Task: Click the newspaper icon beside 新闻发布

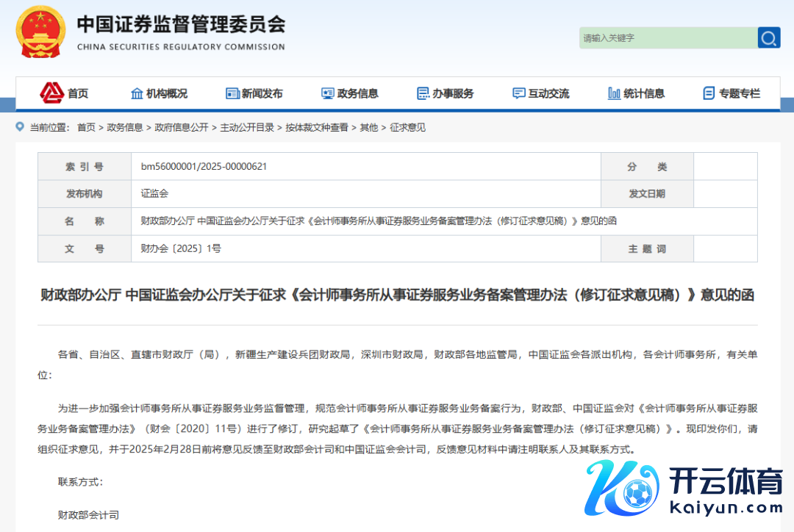Action: [232, 93]
